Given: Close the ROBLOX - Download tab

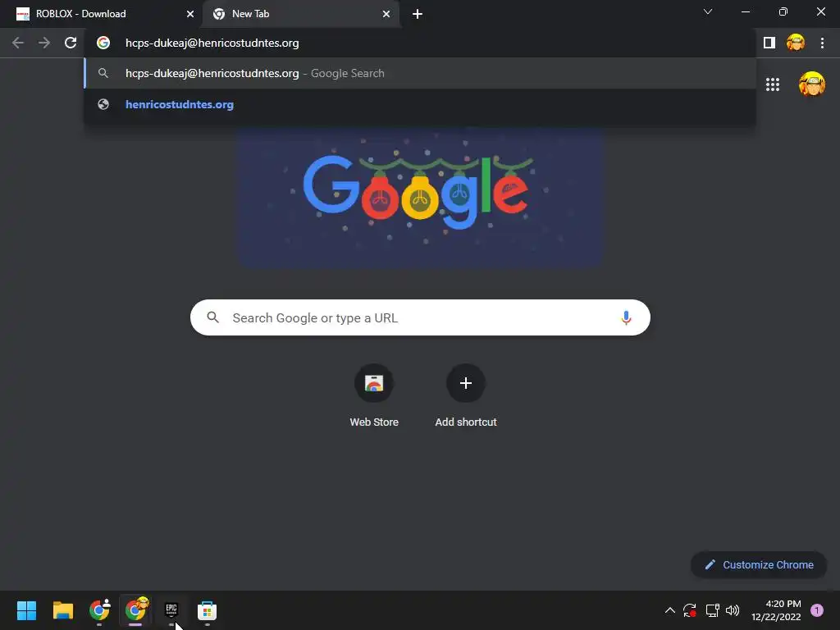Looking at the screenshot, I should point(190,14).
